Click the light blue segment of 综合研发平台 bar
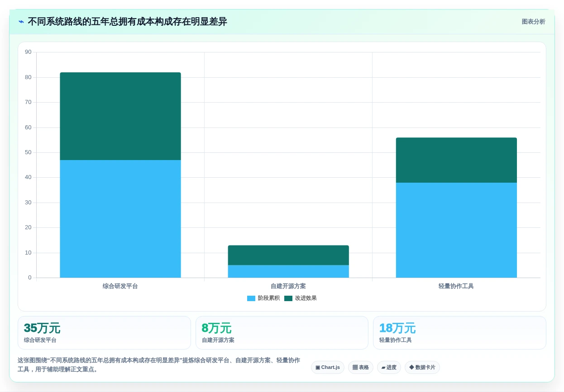 click(120, 219)
